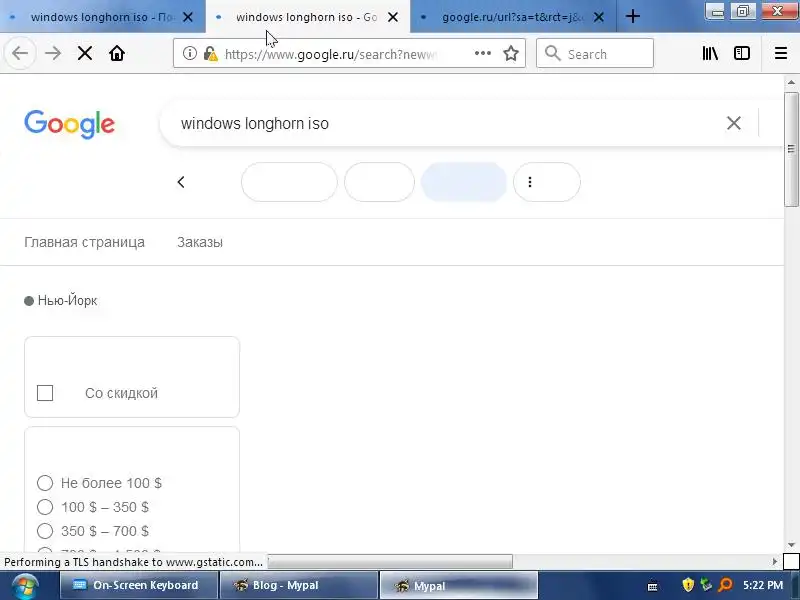Click the TLS handshake status text
Image resolution: width=800 pixels, height=600 pixels.
133,562
